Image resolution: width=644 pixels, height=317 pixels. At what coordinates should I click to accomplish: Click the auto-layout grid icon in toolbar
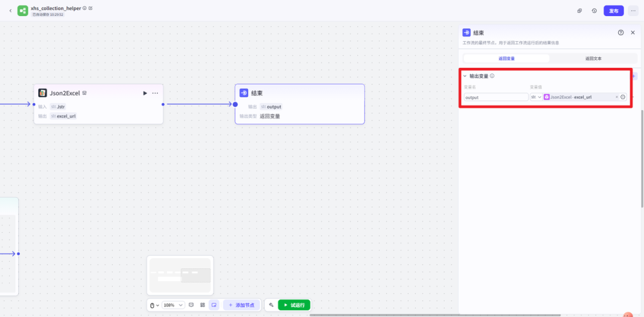coord(203,304)
